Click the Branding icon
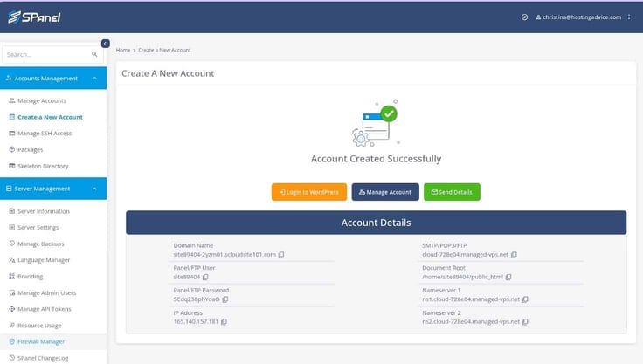Screen dimensions: 643x364 click(12, 277)
